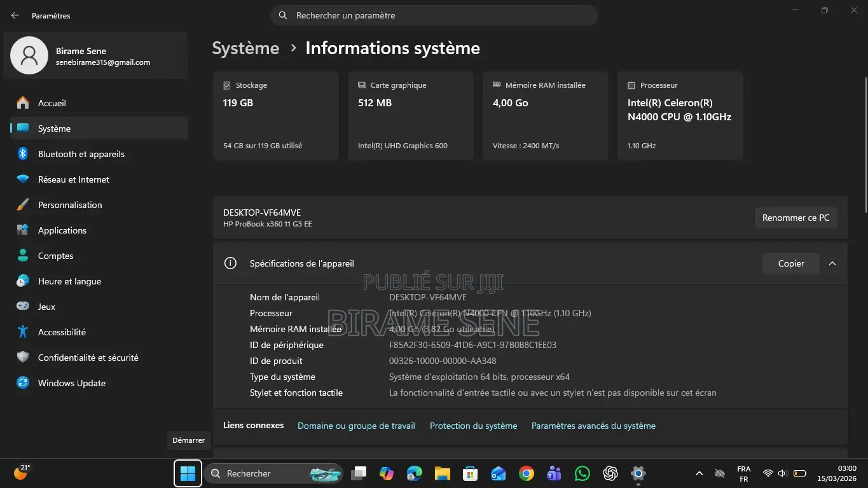Open the clock showing 03:00 15/03/2026
Image resolution: width=868 pixels, height=488 pixels.
838,473
